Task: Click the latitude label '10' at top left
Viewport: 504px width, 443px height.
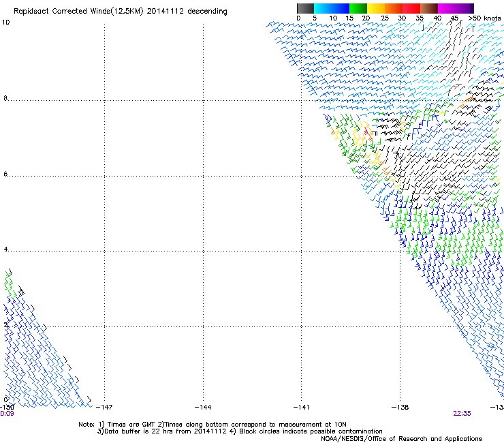Action: pyautogui.click(x=5, y=22)
